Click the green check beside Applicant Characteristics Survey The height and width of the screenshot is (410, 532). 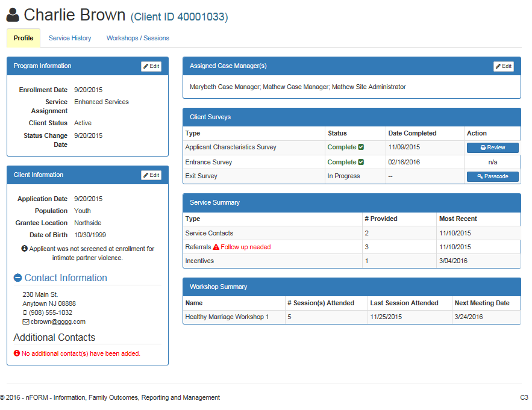coord(361,148)
